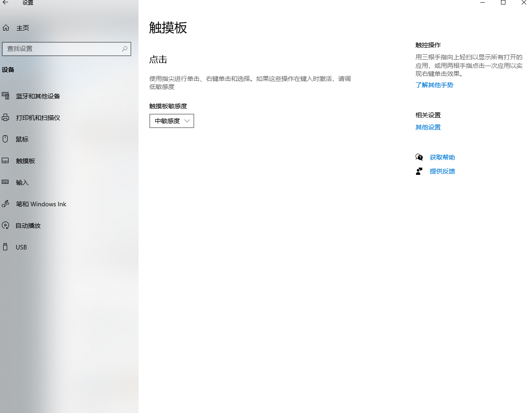This screenshot has height=413, width=532.
Task: Click the printer icon
Action: [x=5, y=118]
